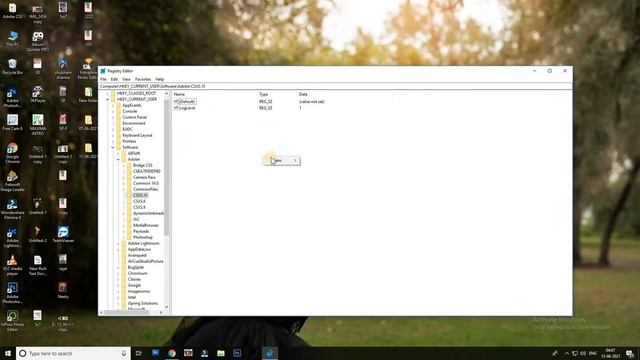Select the Imagenomic key
Viewport: 640px width, 360px height.
[x=139, y=291]
